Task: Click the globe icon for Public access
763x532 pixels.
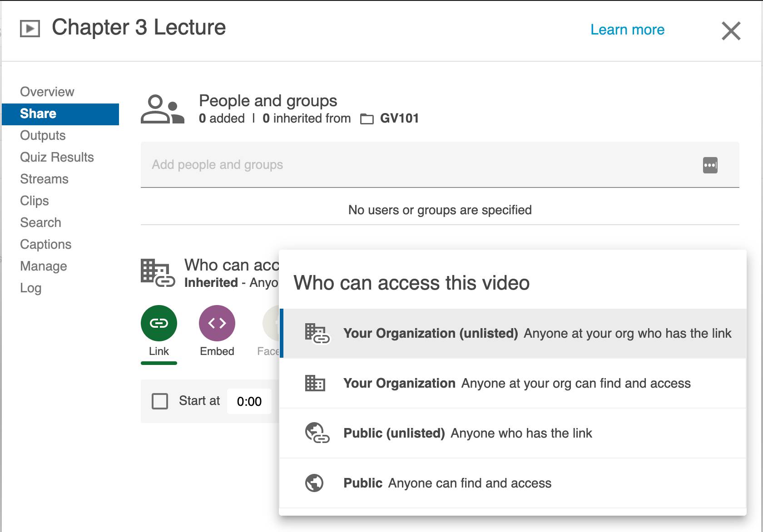Action: pos(314,483)
